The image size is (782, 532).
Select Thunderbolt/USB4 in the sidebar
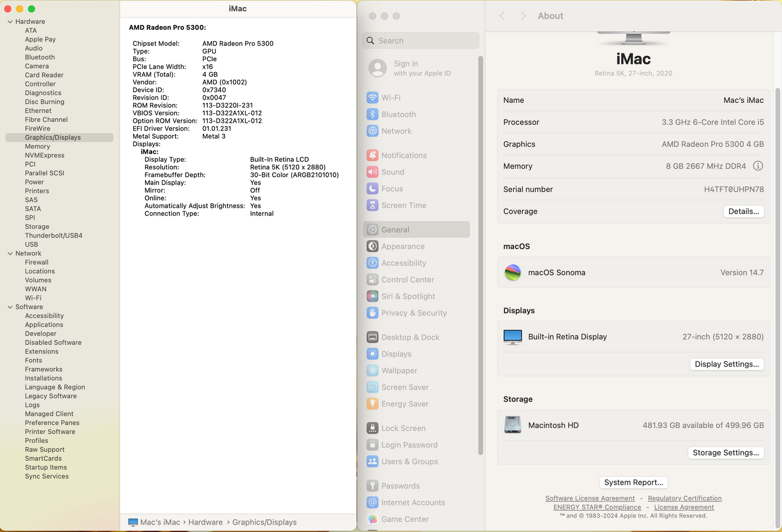point(54,236)
